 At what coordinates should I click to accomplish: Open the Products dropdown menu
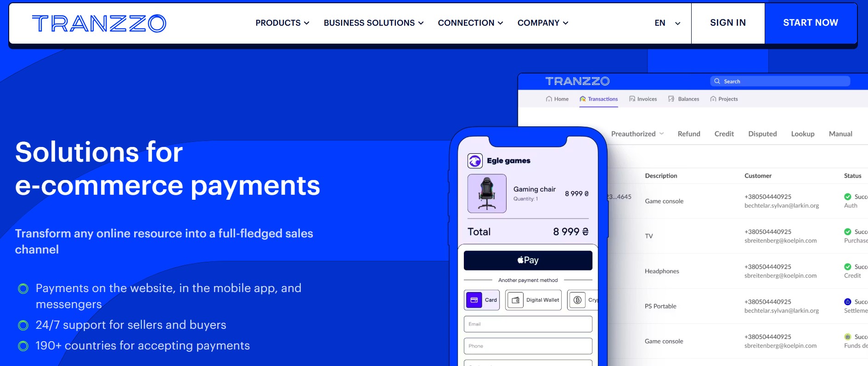(x=282, y=23)
